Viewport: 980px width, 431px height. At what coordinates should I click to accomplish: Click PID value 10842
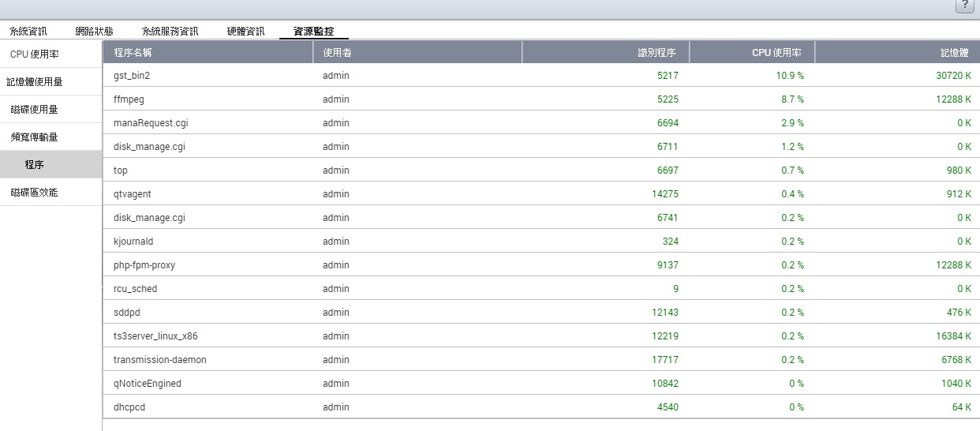coord(665,384)
